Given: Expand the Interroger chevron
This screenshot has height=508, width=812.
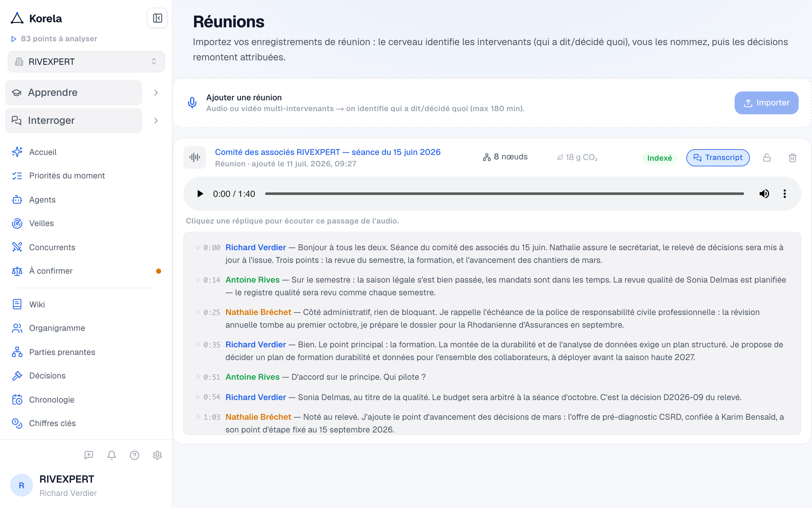Looking at the screenshot, I should coord(156,121).
